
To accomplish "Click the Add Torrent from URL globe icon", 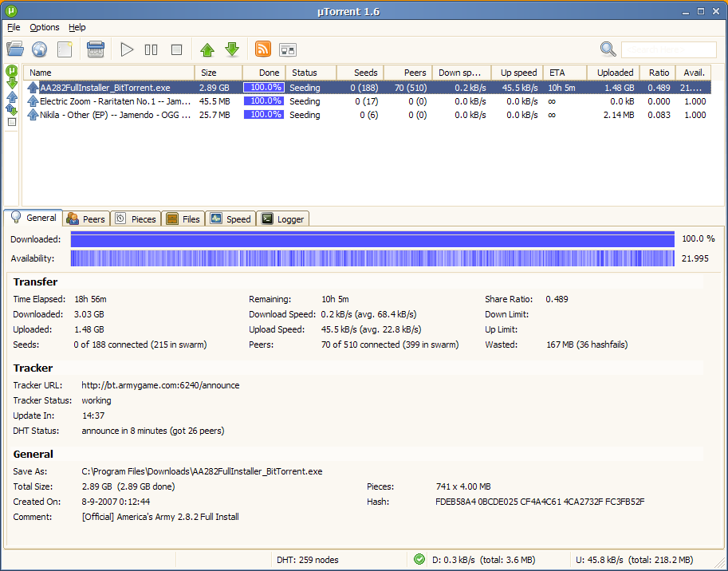I will pyautogui.click(x=40, y=49).
